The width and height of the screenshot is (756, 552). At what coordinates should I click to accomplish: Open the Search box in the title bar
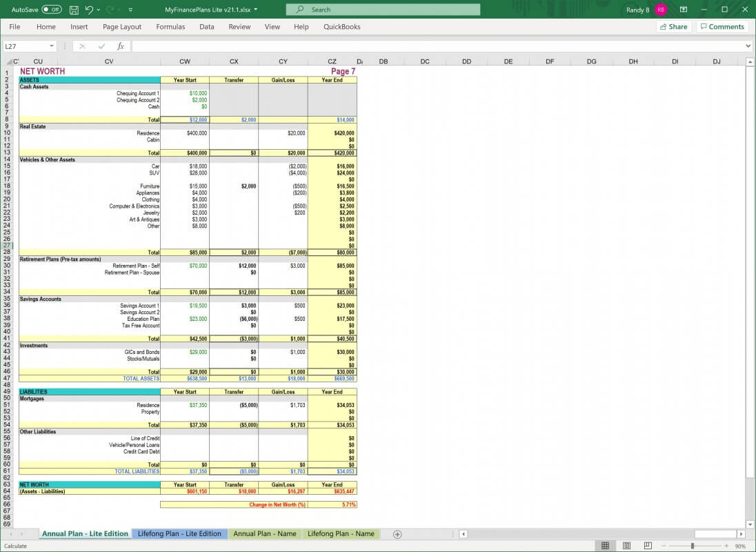383,9
